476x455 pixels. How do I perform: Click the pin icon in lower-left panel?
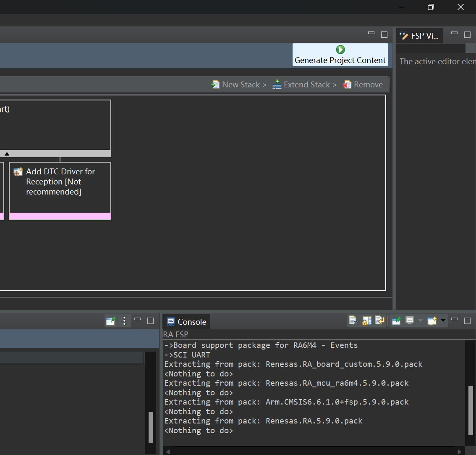tap(110, 321)
